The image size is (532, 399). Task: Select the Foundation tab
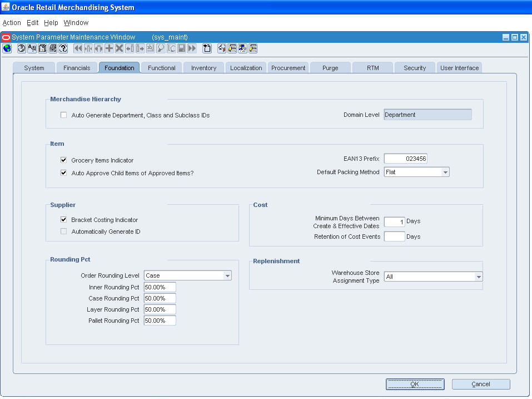(119, 68)
